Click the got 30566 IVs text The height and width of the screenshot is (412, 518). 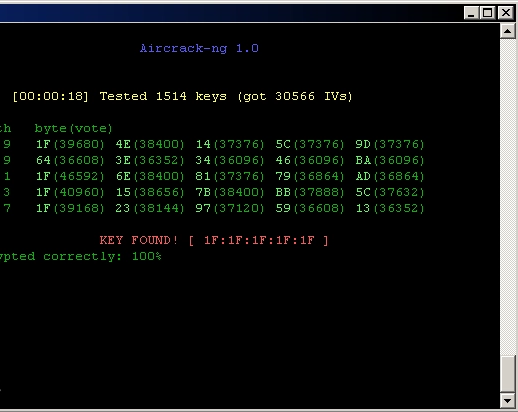click(295, 96)
